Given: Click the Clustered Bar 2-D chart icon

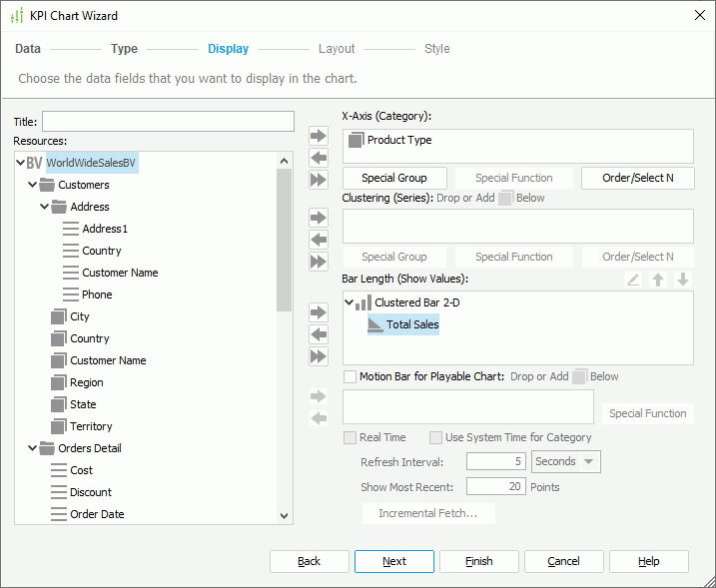Looking at the screenshot, I should point(363,302).
